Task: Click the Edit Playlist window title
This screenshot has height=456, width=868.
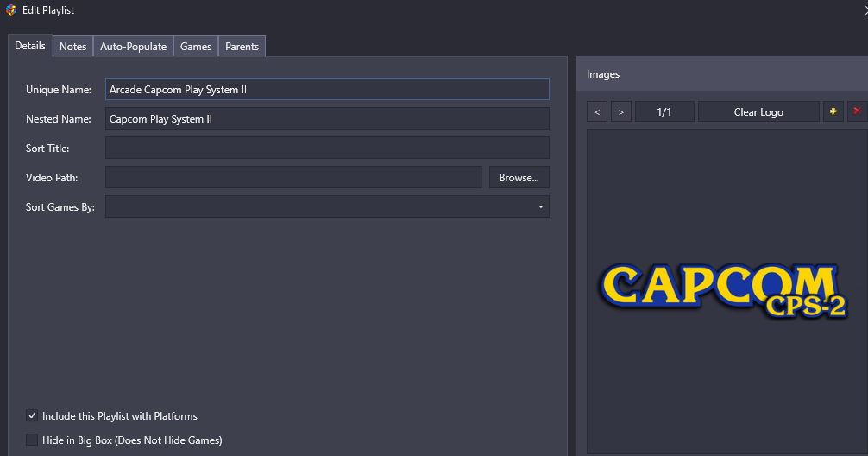Action: coord(48,10)
